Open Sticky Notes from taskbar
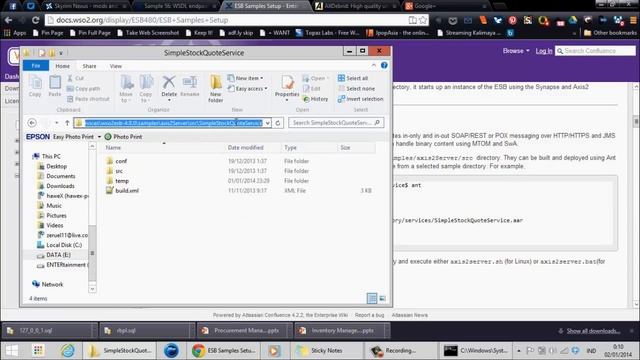The width and height of the screenshot is (640, 360). [320, 351]
